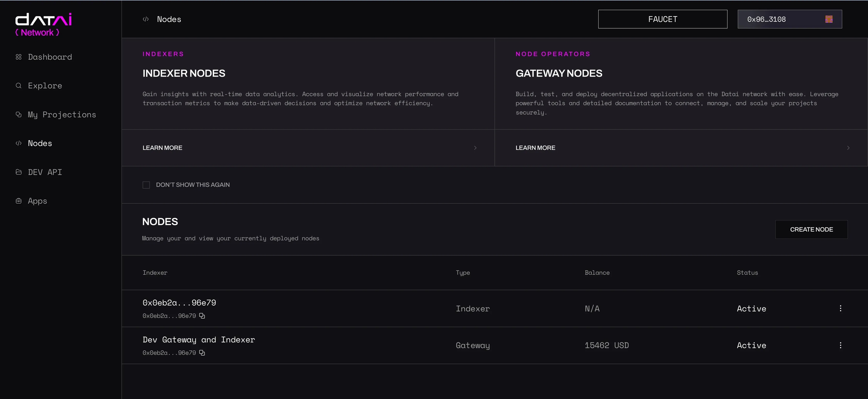868x399 pixels.
Task: Click the Apps icon in sidebar
Action: pyautogui.click(x=18, y=201)
